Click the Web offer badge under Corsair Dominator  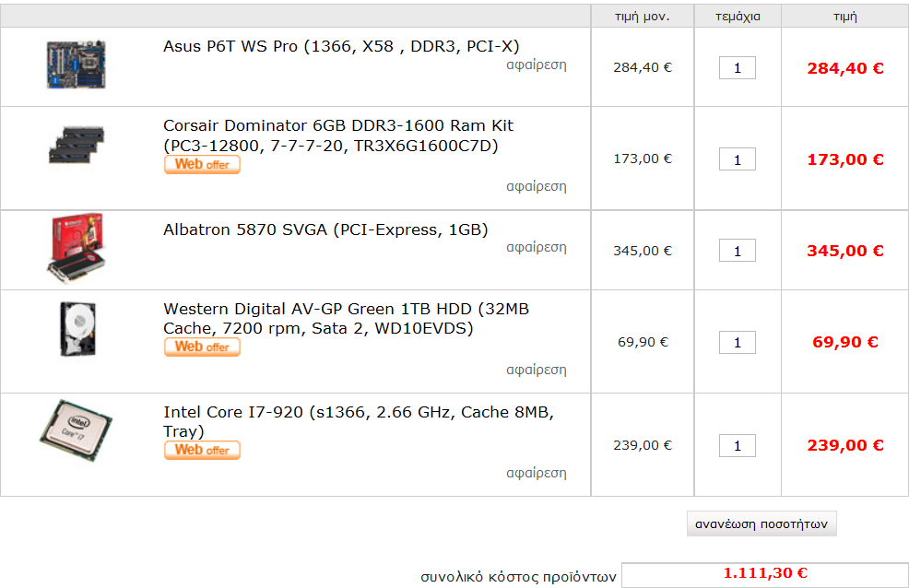(202, 165)
